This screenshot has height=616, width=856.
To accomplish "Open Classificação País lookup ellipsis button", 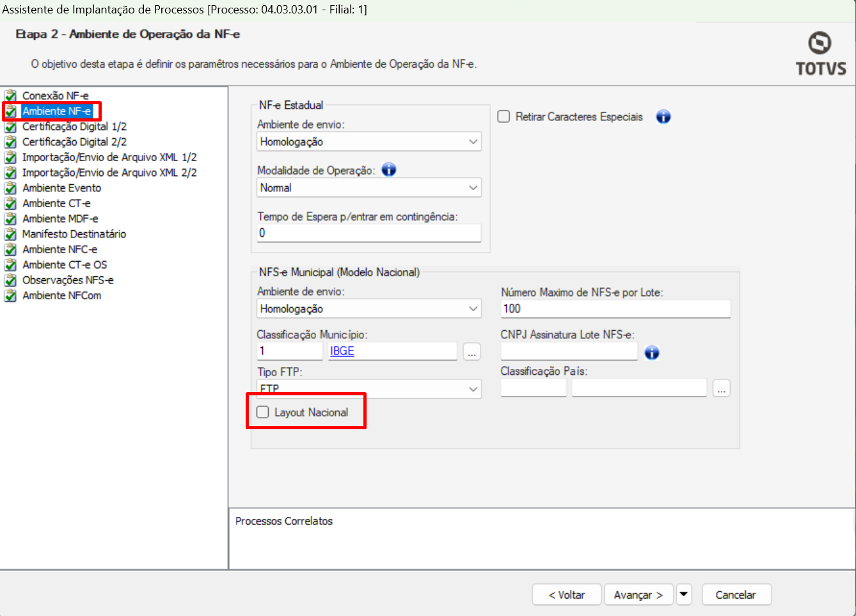I will [721, 388].
